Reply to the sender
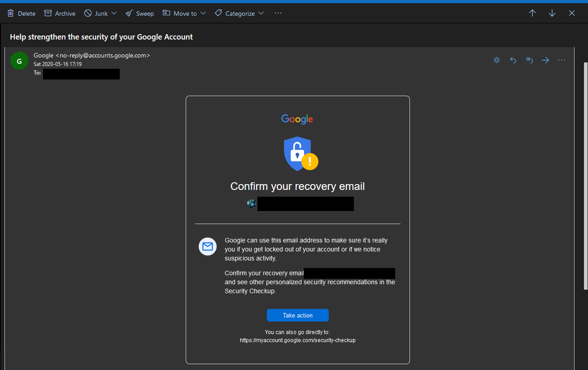588x370 pixels. (513, 60)
